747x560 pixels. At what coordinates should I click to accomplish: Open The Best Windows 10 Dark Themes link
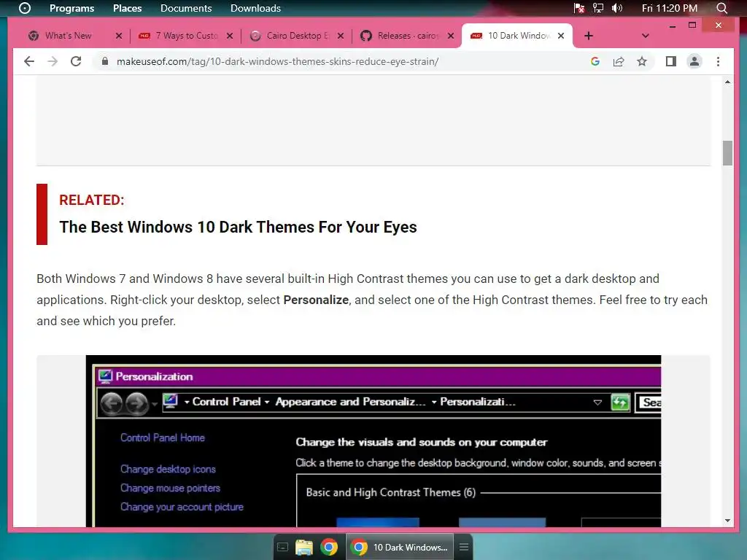[238, 227]
